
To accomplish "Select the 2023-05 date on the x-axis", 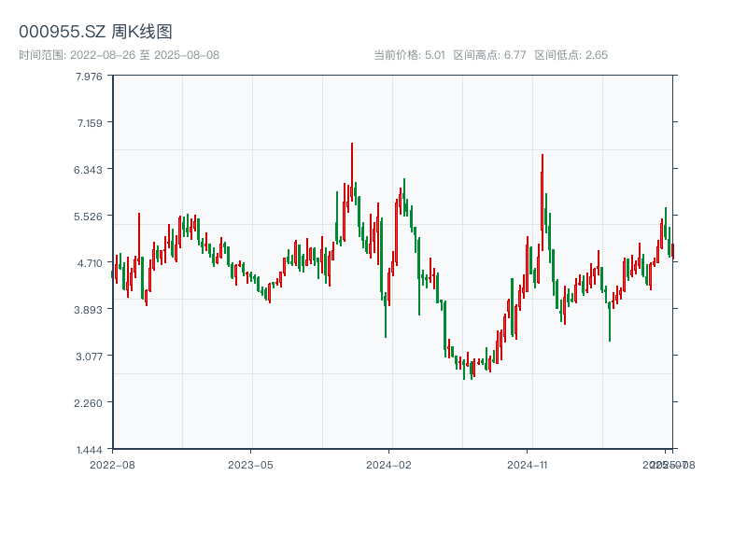I will coord(250,464).
